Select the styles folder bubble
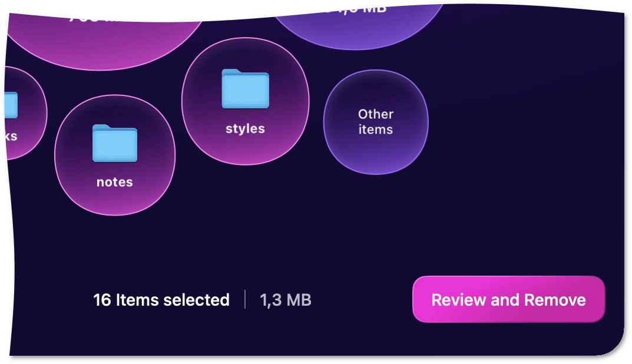632x364 pixels. [x=246, y=101]
